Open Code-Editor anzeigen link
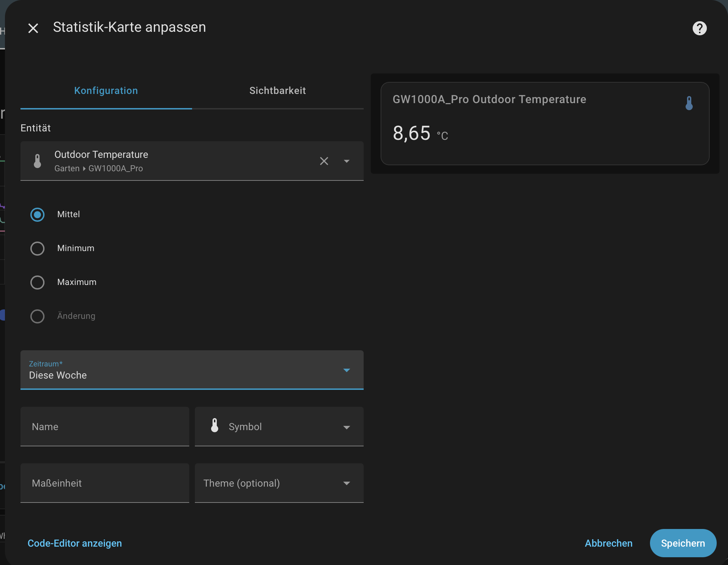Image resolution: width=728 pixels, height=565 pixels. (x=74, y=543)
